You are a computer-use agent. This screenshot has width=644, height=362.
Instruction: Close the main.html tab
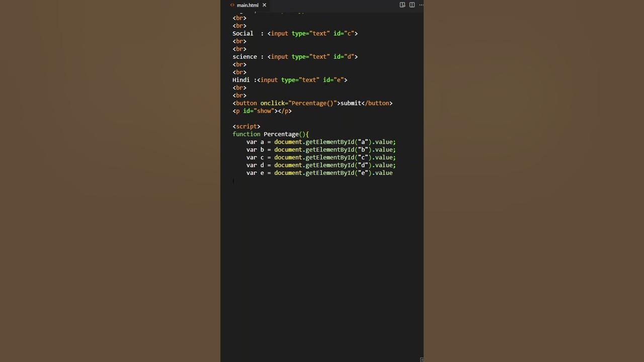pos(264,5)
